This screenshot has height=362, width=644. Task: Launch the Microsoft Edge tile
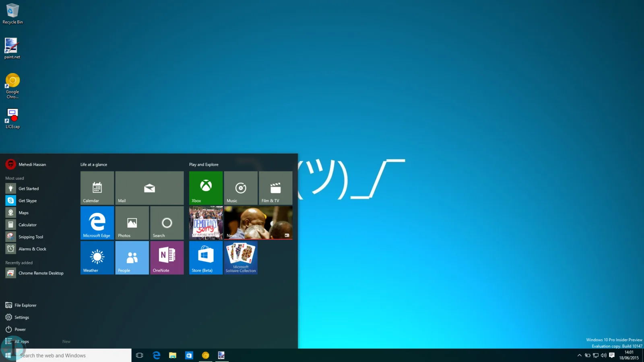point(97,223)
